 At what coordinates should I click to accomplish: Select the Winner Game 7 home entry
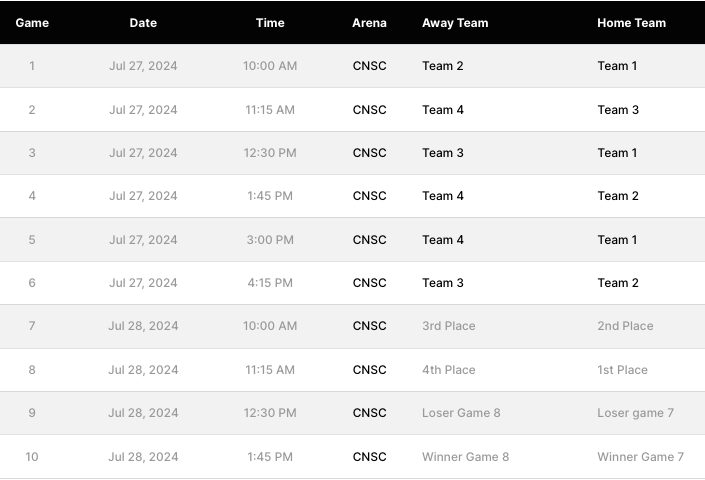pyautogui.click(x=640, y=457)
